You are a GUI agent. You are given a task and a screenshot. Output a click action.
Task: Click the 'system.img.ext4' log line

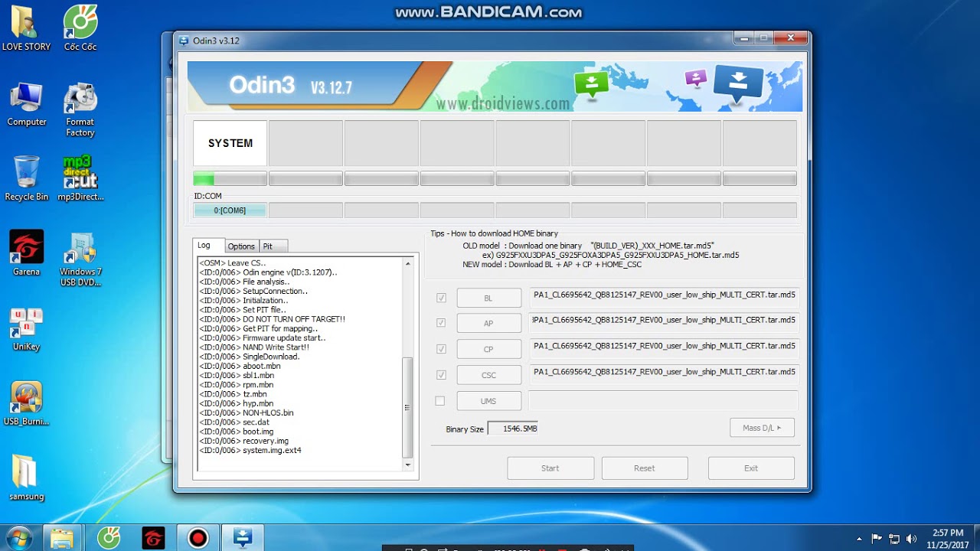[x=250, y=450]
